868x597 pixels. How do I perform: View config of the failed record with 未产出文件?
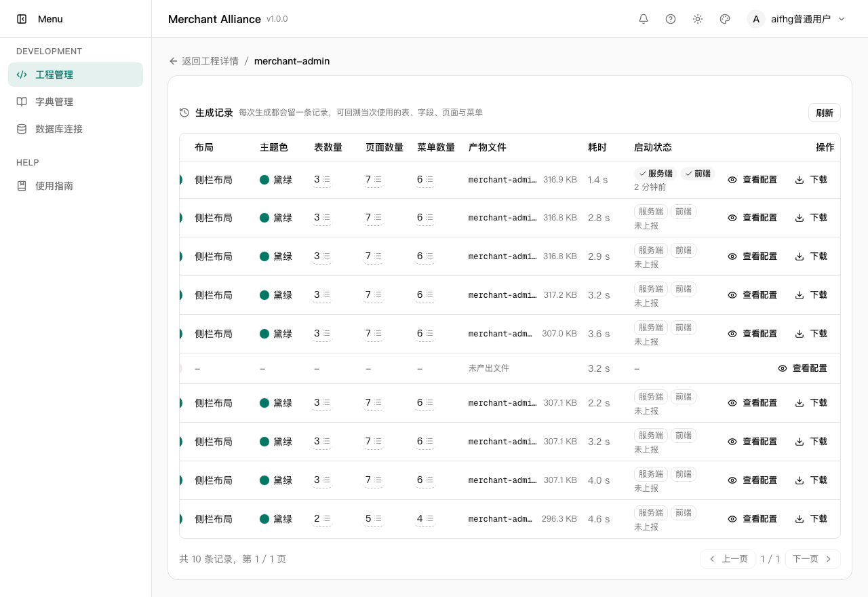(802, 368)
